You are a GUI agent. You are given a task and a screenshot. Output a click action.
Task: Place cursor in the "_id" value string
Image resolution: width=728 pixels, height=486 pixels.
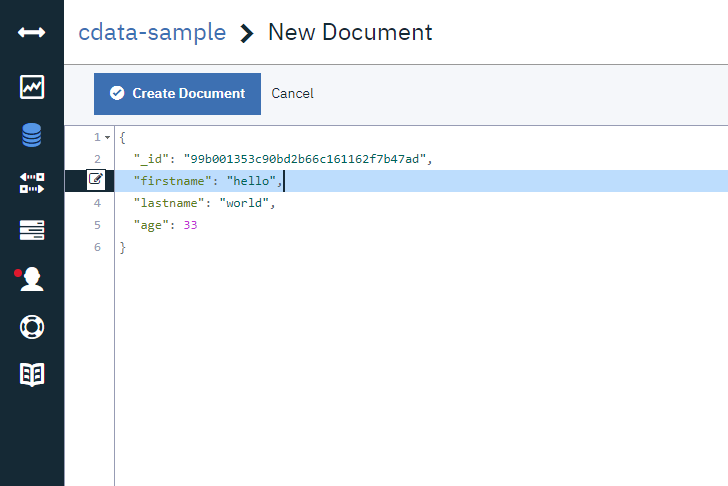click(305, 159)
